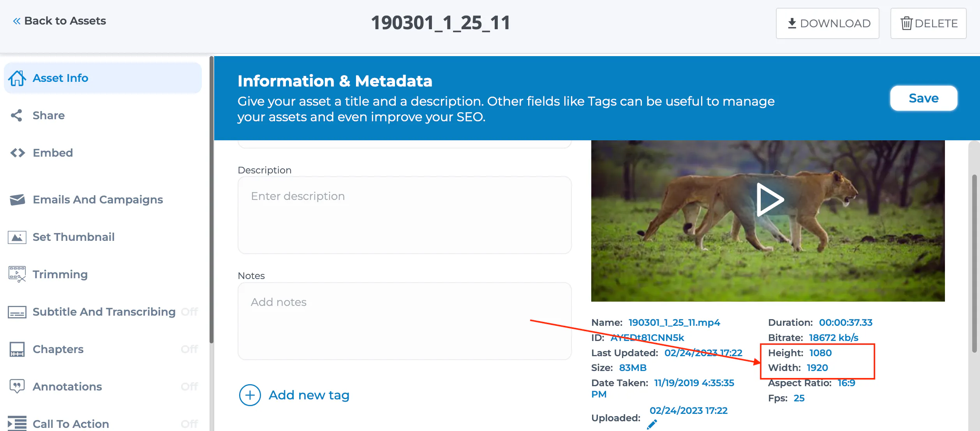Viewport: 980px width, 431px height.
Task: Click the double chevron back arrow icon
Action: [x=17, y=21]
